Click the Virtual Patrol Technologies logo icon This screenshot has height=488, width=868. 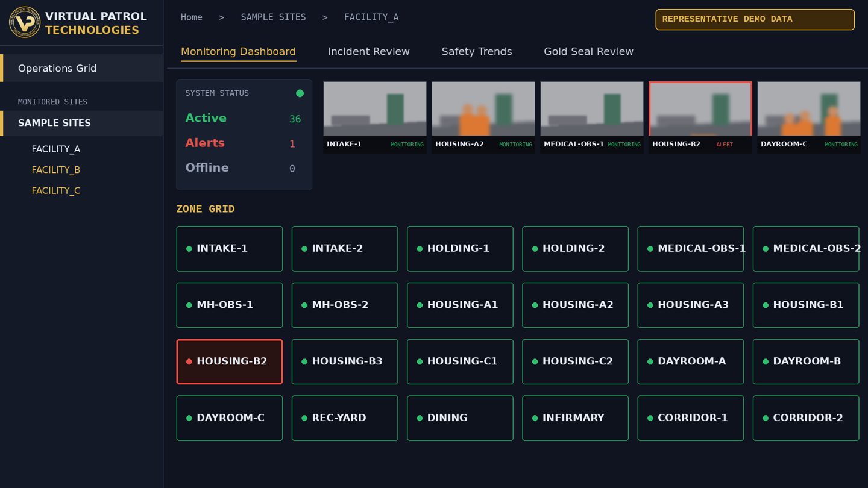point(25,23)
